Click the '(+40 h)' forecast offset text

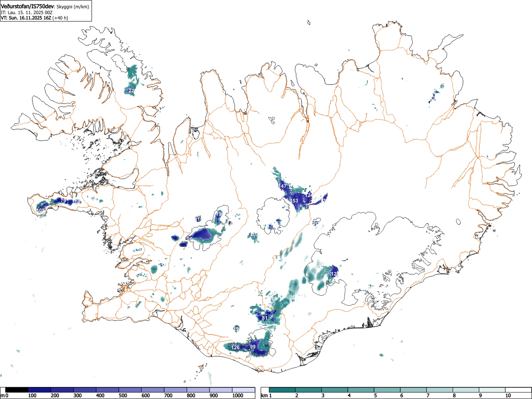pyautogui.click(x=60, y=18)
